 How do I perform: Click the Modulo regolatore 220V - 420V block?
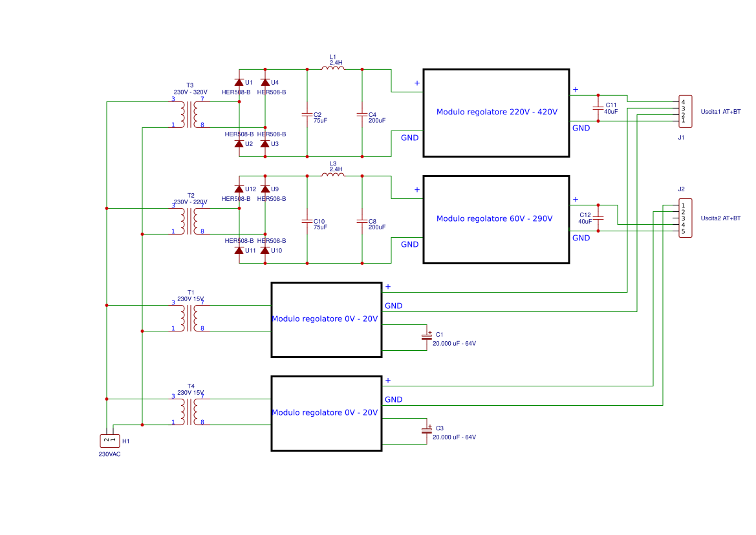[x=496, y=112]
